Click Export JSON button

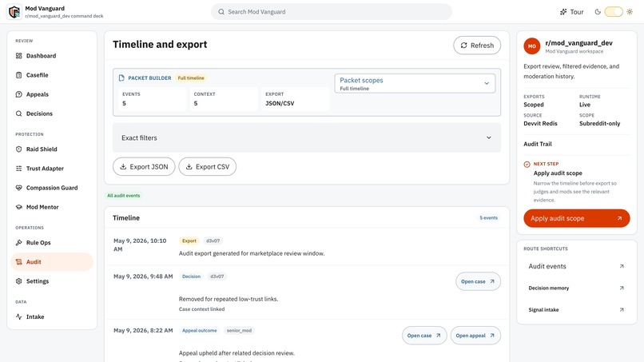point(144,167)
